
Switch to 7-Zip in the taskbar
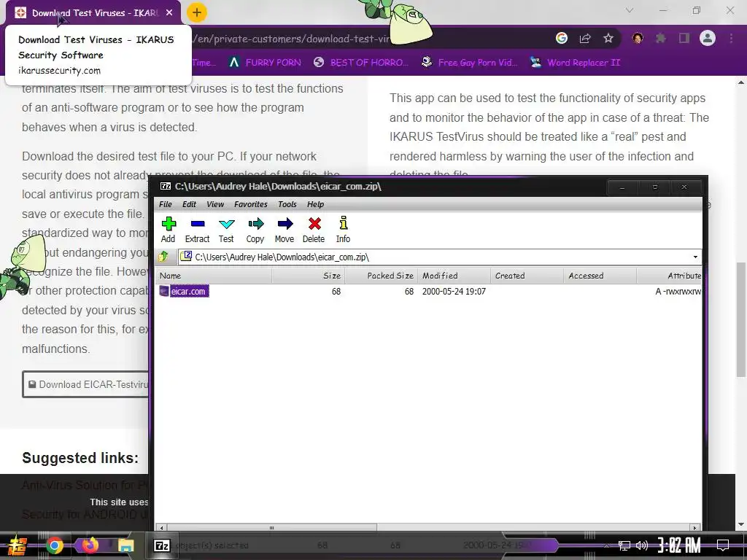161,545
